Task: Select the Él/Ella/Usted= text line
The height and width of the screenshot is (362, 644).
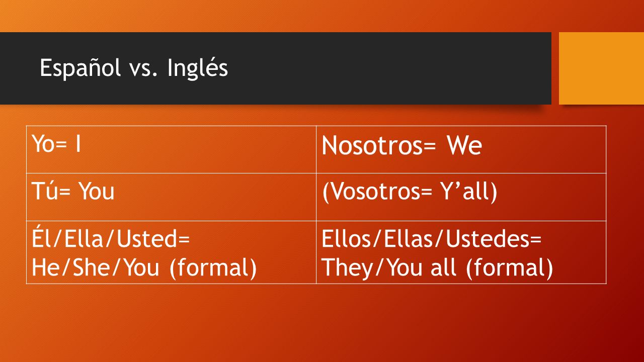Action: tap(110, 240)
